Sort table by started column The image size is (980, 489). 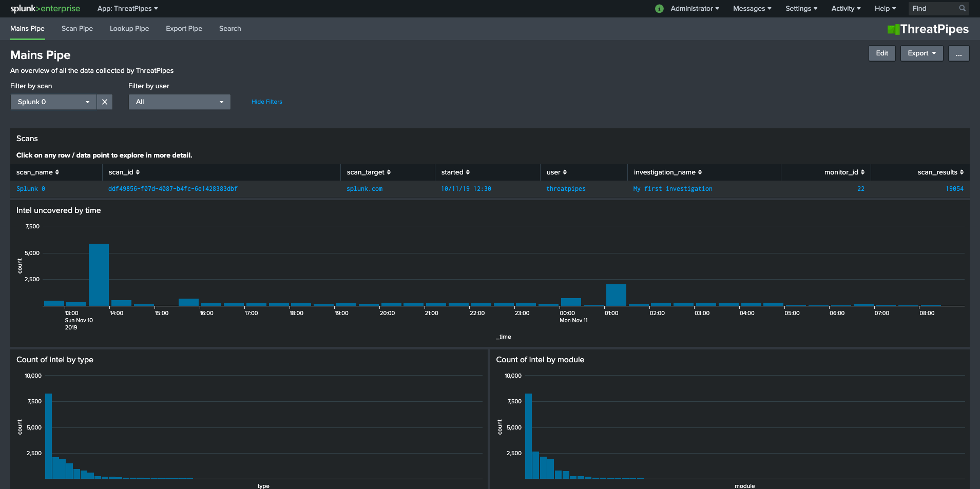455,172
